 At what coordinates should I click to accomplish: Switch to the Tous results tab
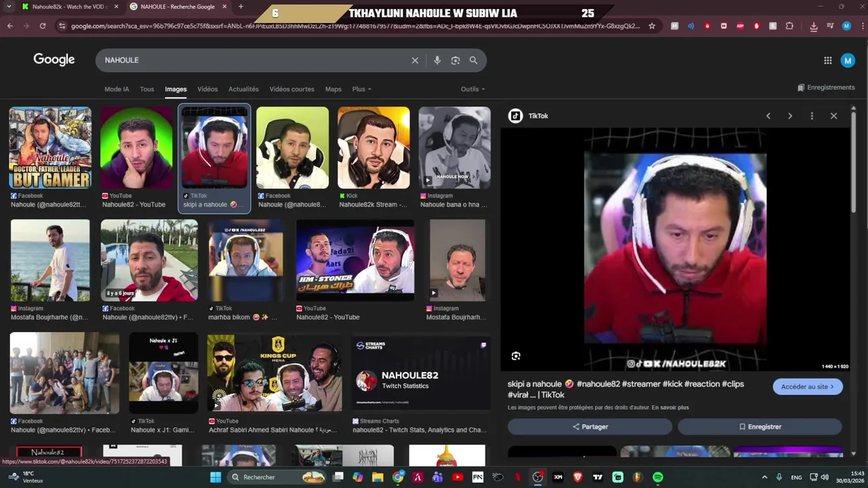[x=147, y=89]
